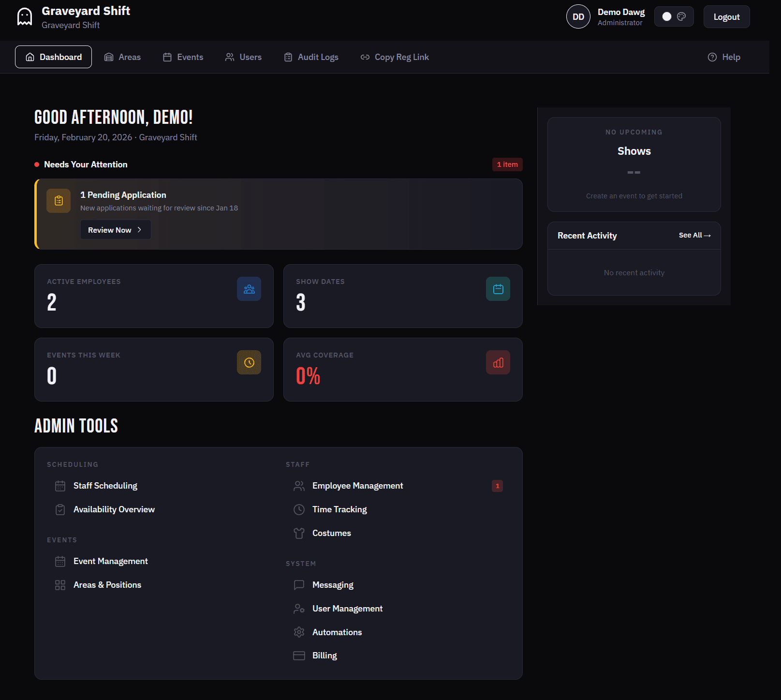The width and height of the screenshot is (781, 700).
Task: Click the Employee Management notification badge
Action: [497, 486]
